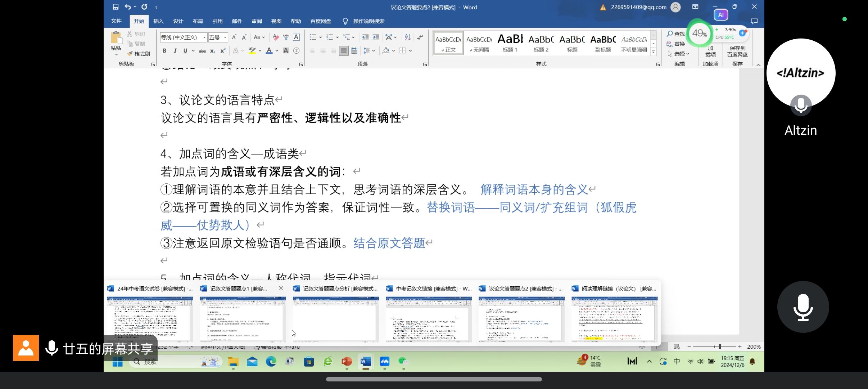Click the clear formatting eraser icon
The width and height of the screenshot is (868, 389).
(x=276, y=37)
